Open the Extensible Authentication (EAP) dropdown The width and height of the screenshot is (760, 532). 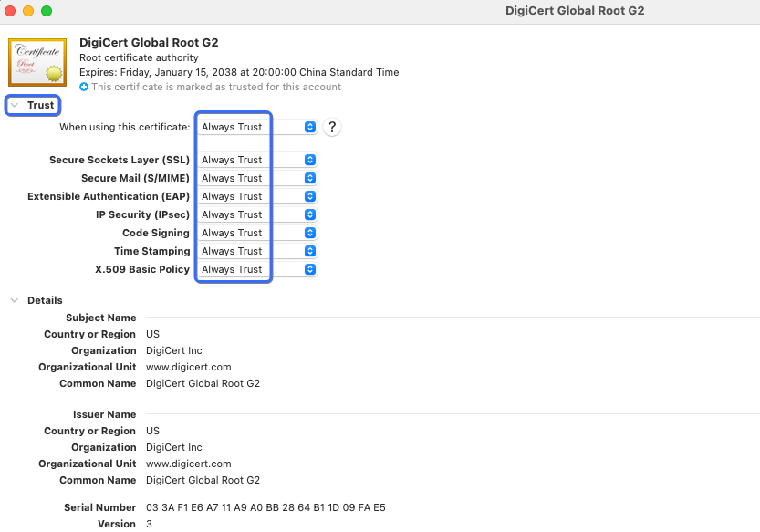256,196
